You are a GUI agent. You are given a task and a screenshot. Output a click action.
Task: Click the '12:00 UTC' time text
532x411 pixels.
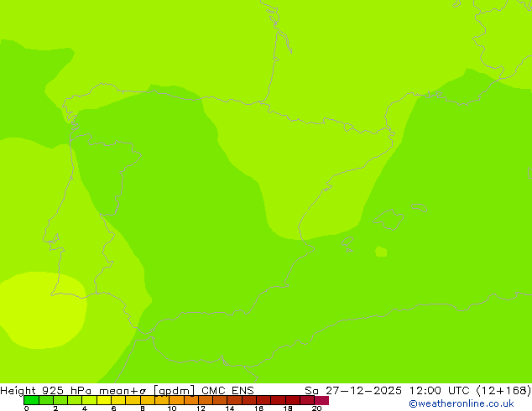click(x=440, y=391)
